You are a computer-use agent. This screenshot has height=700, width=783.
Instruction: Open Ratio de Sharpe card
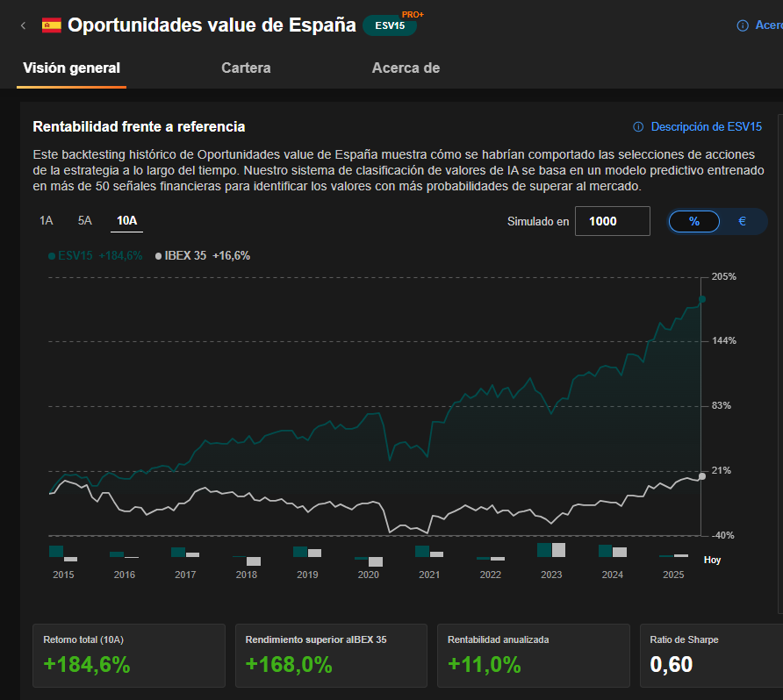coord(712,655)
